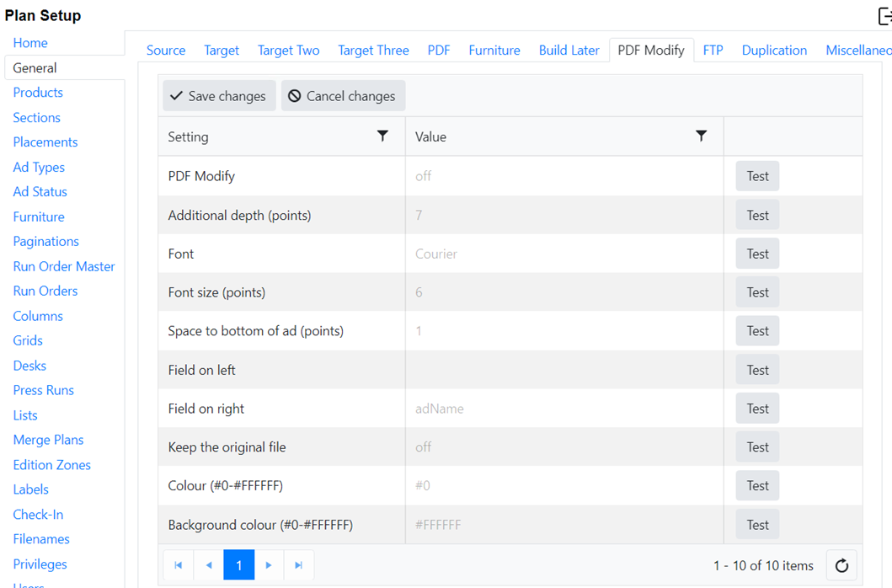Select page 1 in the pager
The image size is (892, 588).
click(x=239, y=565)
